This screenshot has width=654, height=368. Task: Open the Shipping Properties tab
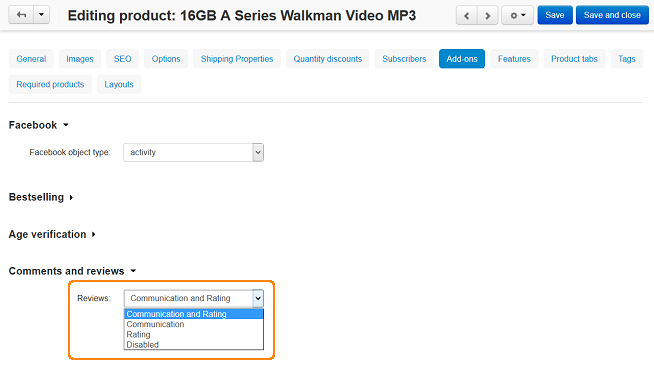click(x=237, y=59)
